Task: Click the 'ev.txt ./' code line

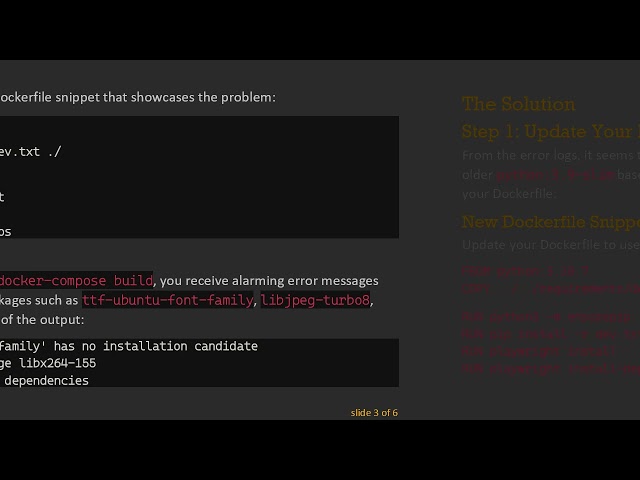Action: (x=31, y=151)
